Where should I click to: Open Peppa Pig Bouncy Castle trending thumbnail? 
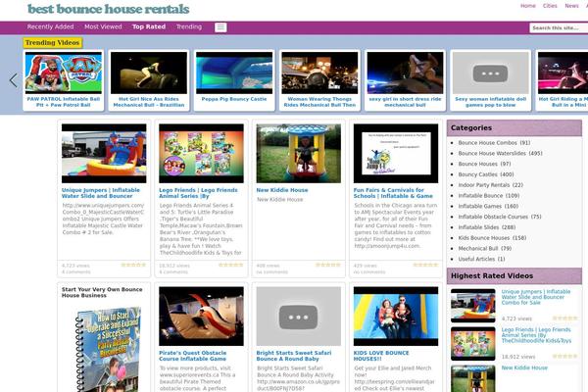pyautogui.click(x=234, y=73)
